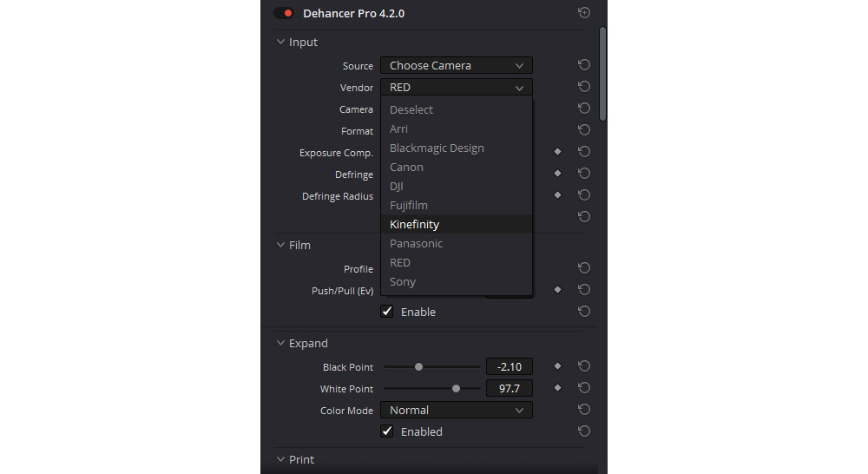Open the Source Choose Camera dropdown
This screenshot has width=868, height=474.
[x=457, y=65]
